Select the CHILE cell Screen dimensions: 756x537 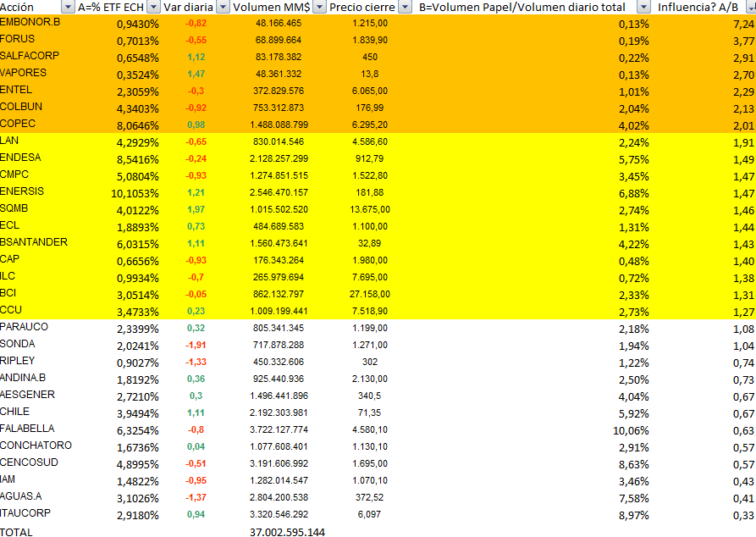click(15, 411)
